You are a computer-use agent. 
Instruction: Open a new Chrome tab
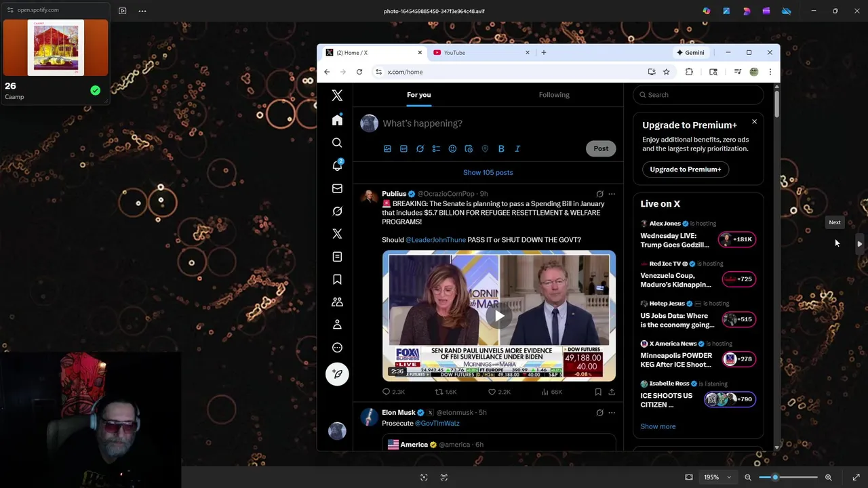click(543, 52)
